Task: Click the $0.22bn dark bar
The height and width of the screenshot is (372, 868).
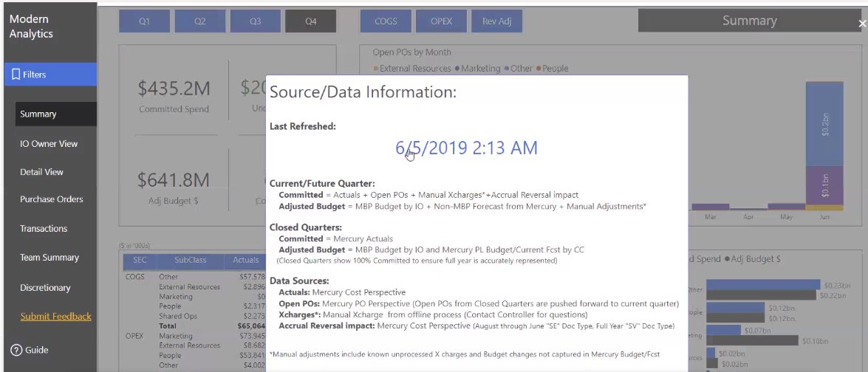Action: pos(761,295)
